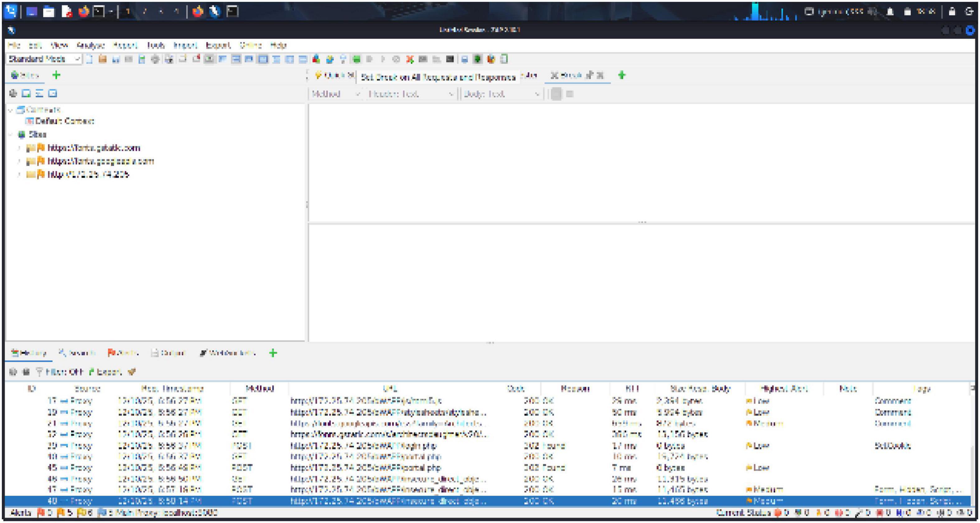Select the Default Context tree item
The image size is (980, 523).
60,121
